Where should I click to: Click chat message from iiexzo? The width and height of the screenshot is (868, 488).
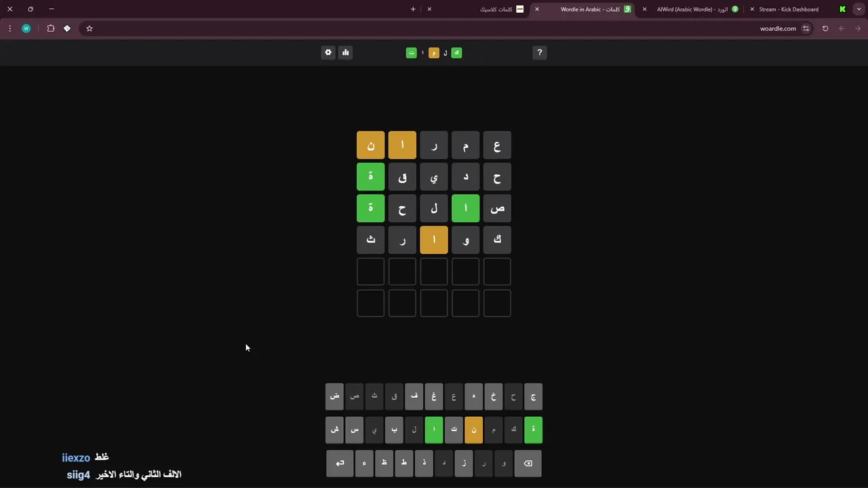[85, 457]
